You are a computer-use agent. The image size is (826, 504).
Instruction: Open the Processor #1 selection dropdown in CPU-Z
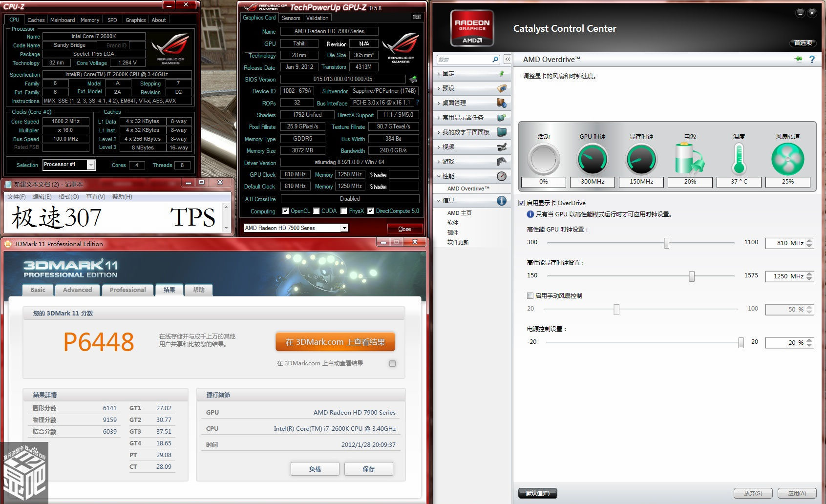point(91,165)
